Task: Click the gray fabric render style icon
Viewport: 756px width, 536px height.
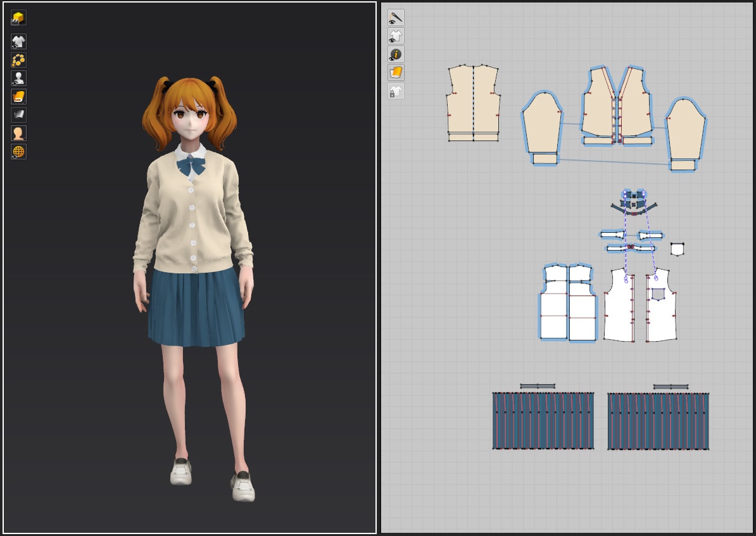Action: [18, 115]
